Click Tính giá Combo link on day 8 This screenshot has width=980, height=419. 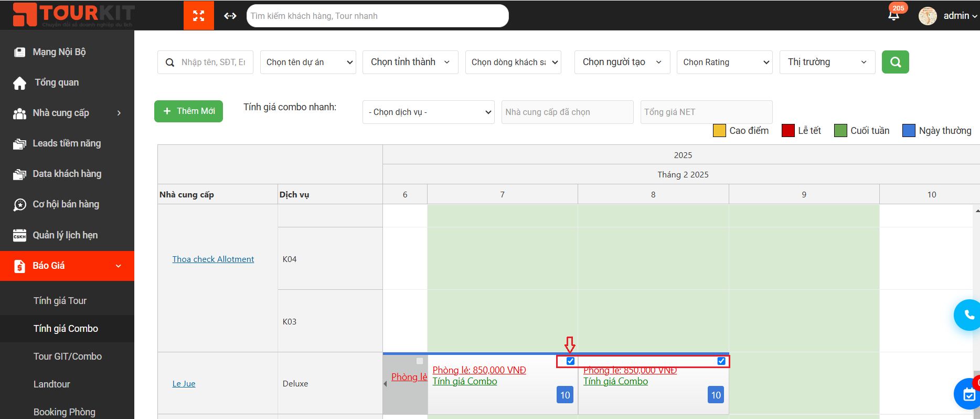click(615, 381)
